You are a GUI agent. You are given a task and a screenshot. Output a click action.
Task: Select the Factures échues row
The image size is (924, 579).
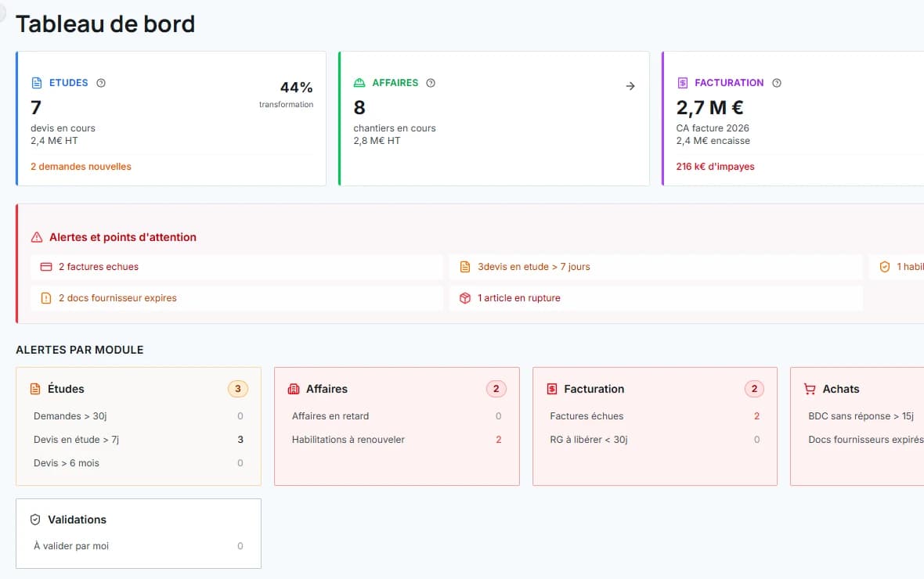point(655,415)
